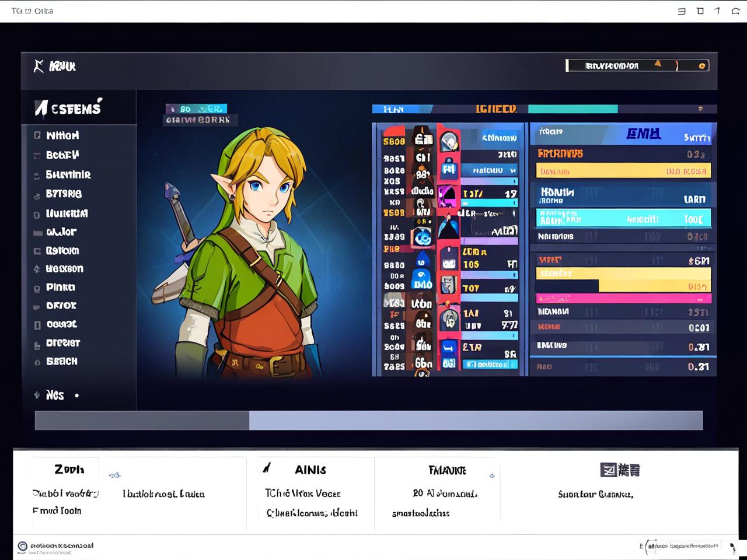Click the grey-haired portrait beside the 1A row
This screenshot has width=747, height=560.
449,319
